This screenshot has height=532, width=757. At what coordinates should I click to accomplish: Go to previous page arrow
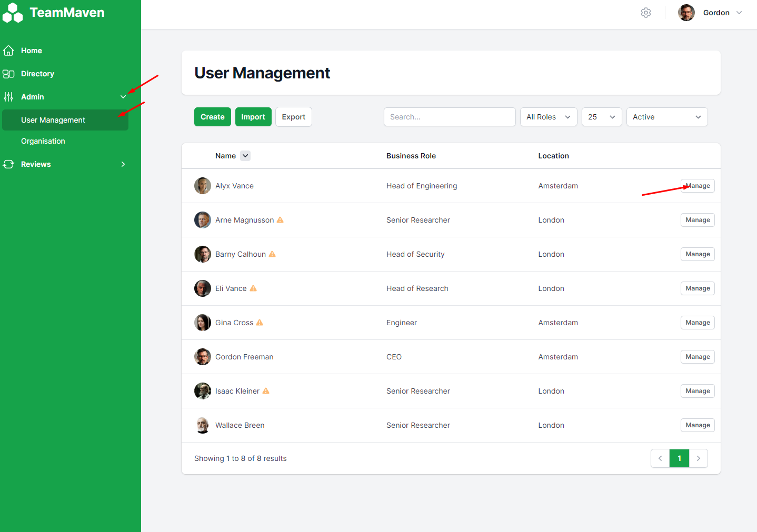pos(660,458)
